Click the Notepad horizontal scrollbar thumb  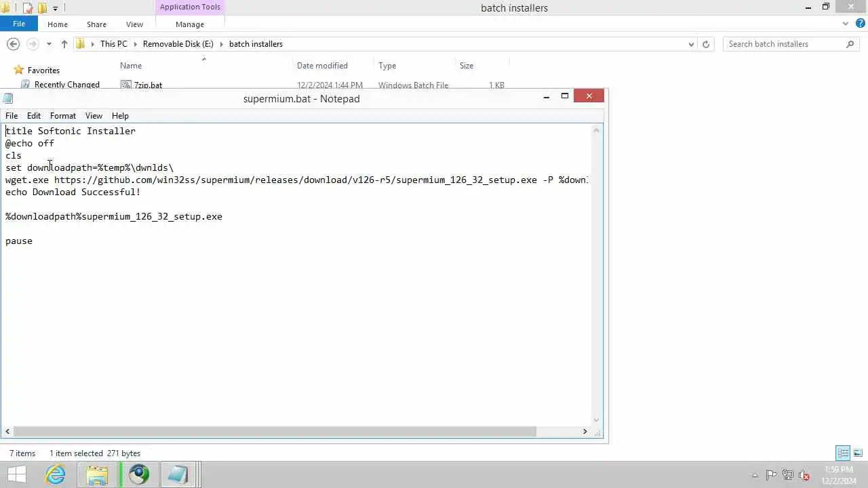click(275, 431)
